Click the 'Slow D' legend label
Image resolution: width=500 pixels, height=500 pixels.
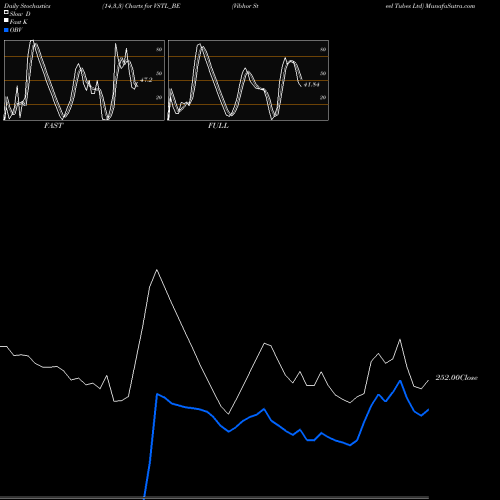pyautogui.click(x=20, y=14)
